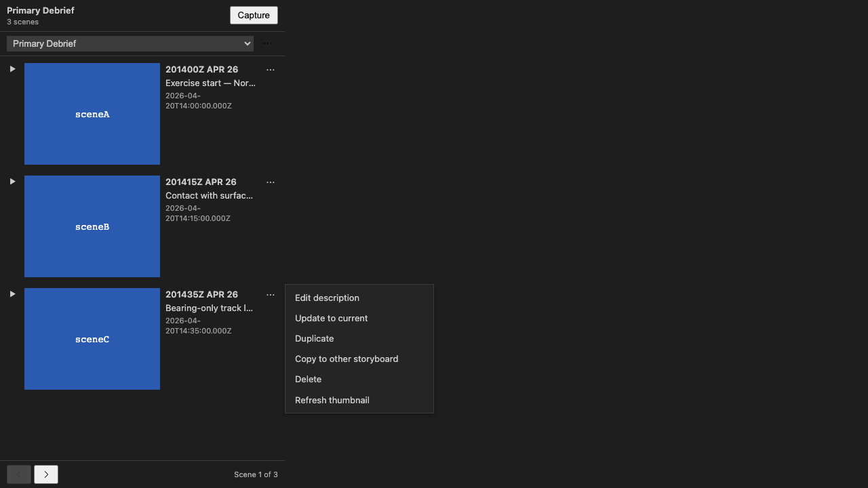Select the sceneA thumbnail
This screenshot has height=488, width=868.
(x=92, y=113)
